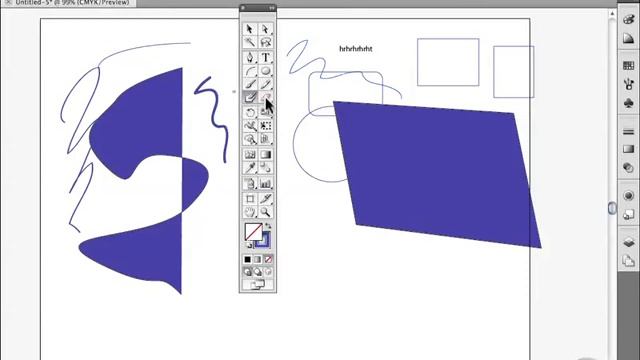Image resolution: width=640 pixels, height=360 pixels.
Task: Activate the Fill color box
Action: pyautogui.click(x=253, y=232)
